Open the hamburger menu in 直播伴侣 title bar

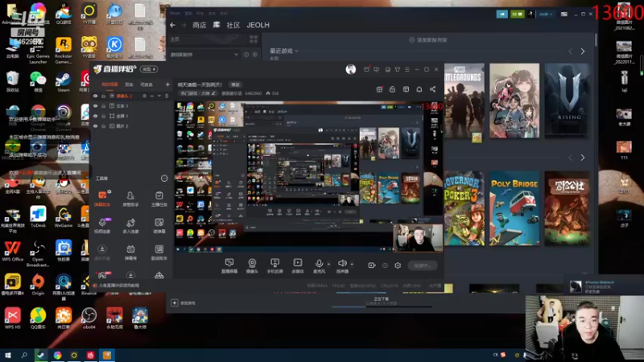pos(407,69)
